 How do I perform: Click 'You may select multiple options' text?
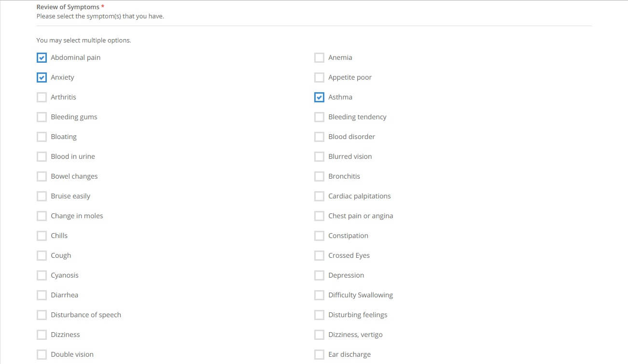pyautogui.click(x=84, y=41)
